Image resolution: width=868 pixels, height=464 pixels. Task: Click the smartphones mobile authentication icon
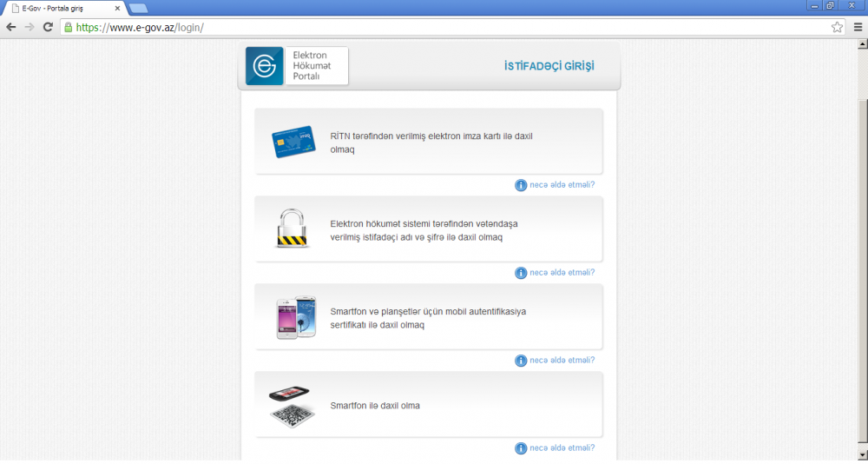coord(297,317)
